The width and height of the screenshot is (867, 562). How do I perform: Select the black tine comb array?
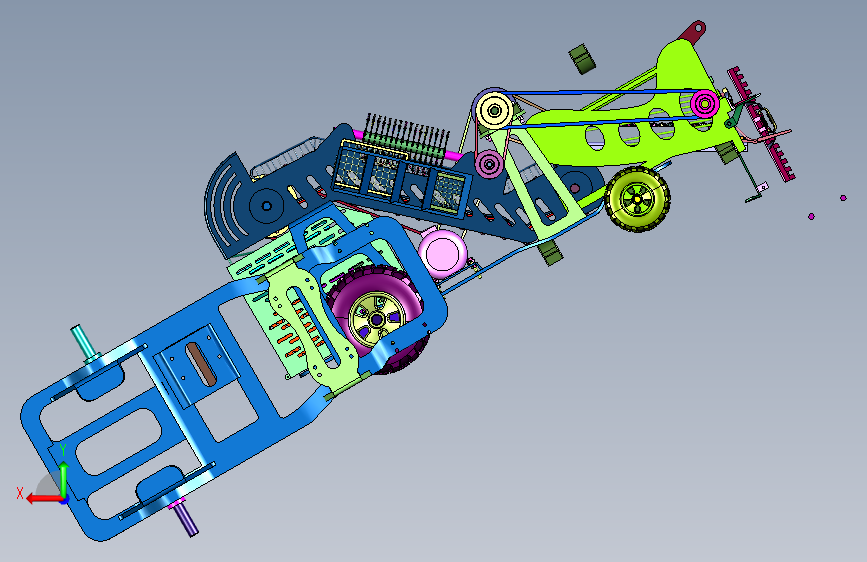(x=406, y=138)
